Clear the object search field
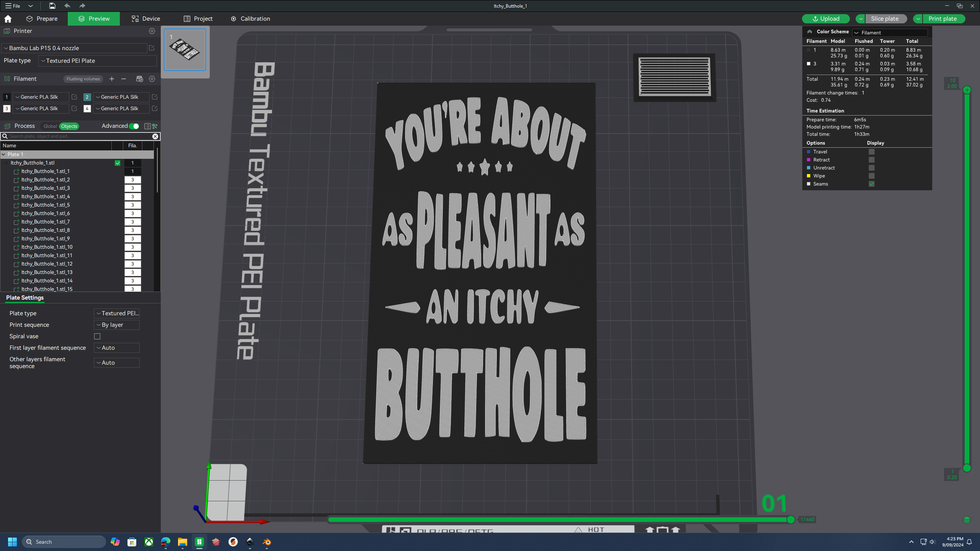Screen dimensions: 980x551 click(155, 136)
